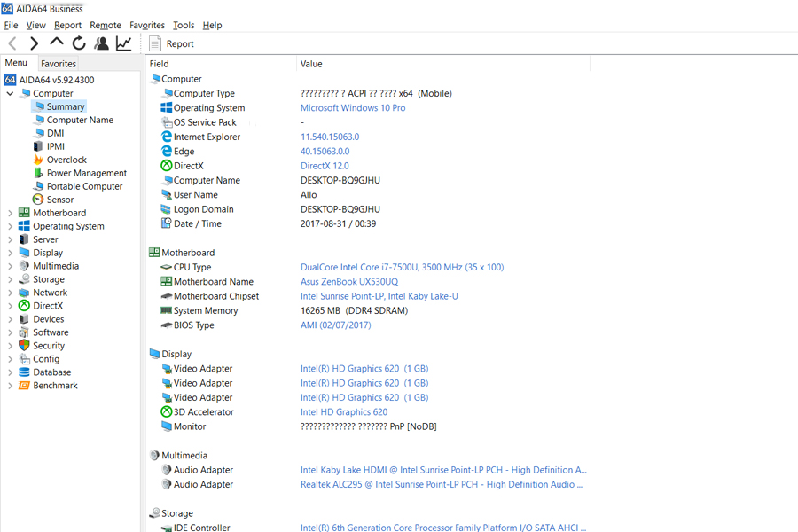This screenshot has width=798, height=532.
Task: Expand the Network tree node
Action: point(10,293)
